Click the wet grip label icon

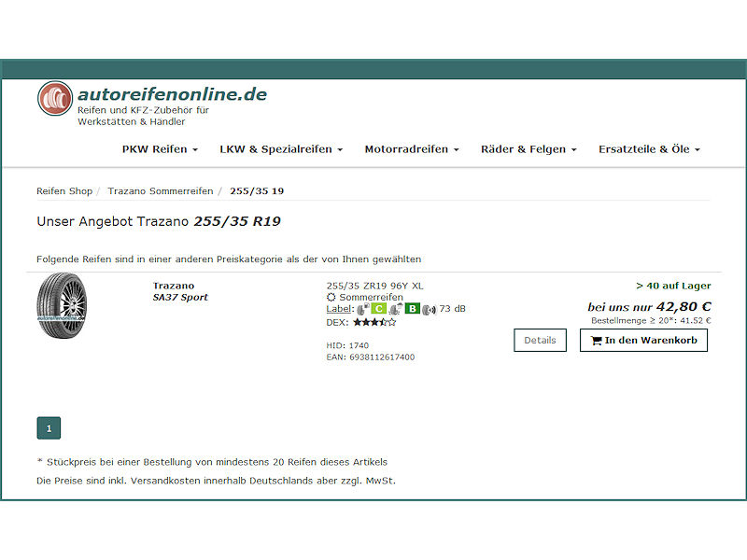pos(396,309)
